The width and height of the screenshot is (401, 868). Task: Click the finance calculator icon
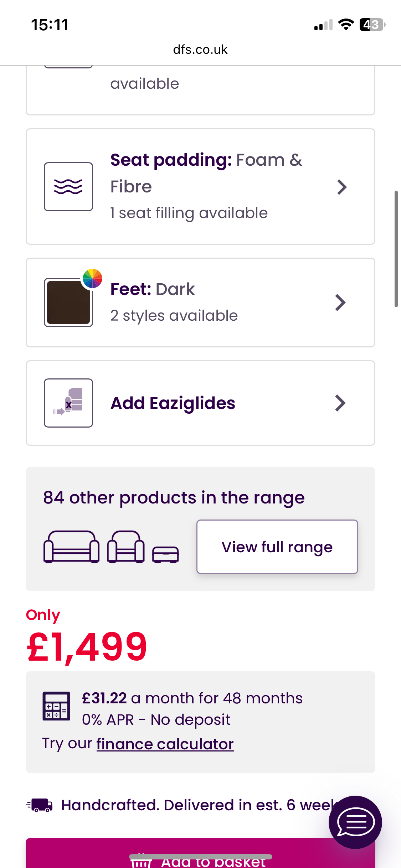[x=56, y=706]
